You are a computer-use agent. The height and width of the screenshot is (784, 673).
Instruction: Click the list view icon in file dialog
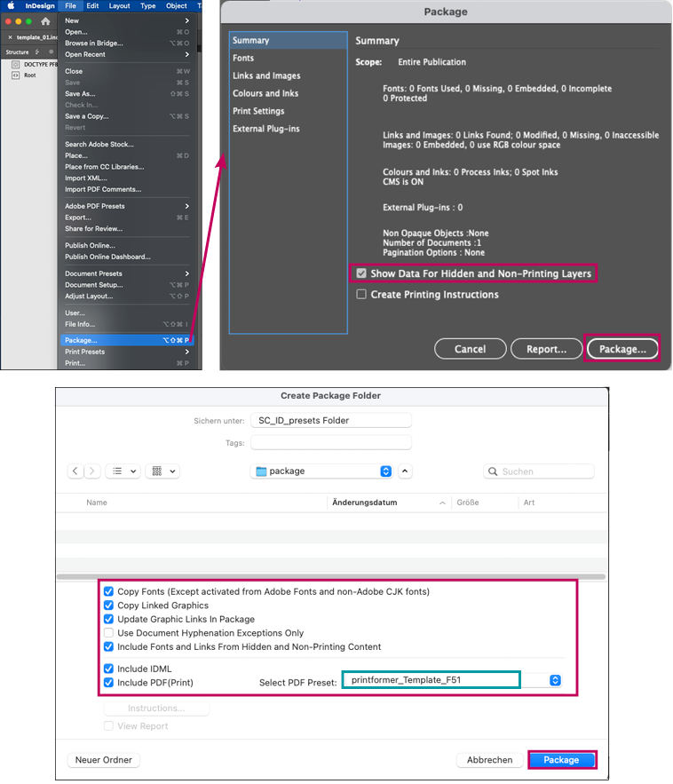(116, 471)
